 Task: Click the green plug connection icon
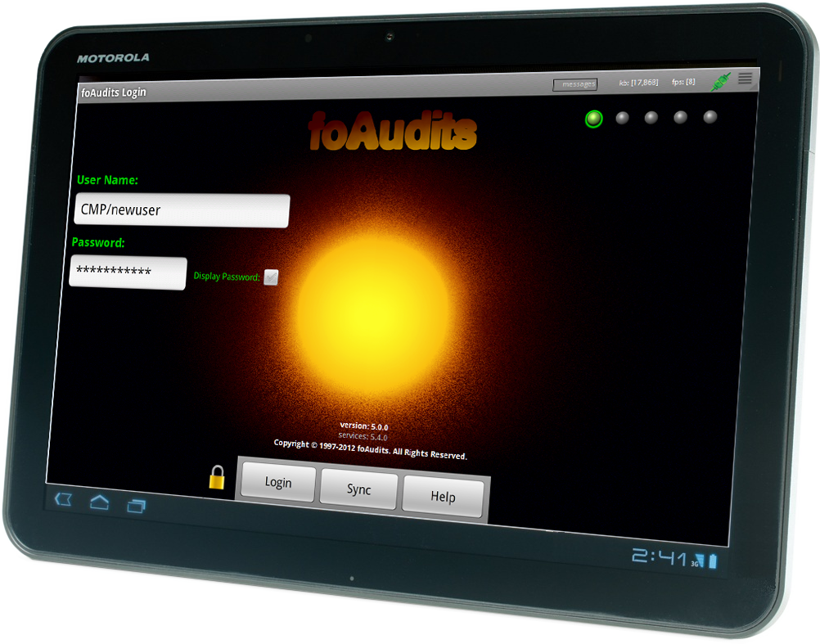(720, 82)
